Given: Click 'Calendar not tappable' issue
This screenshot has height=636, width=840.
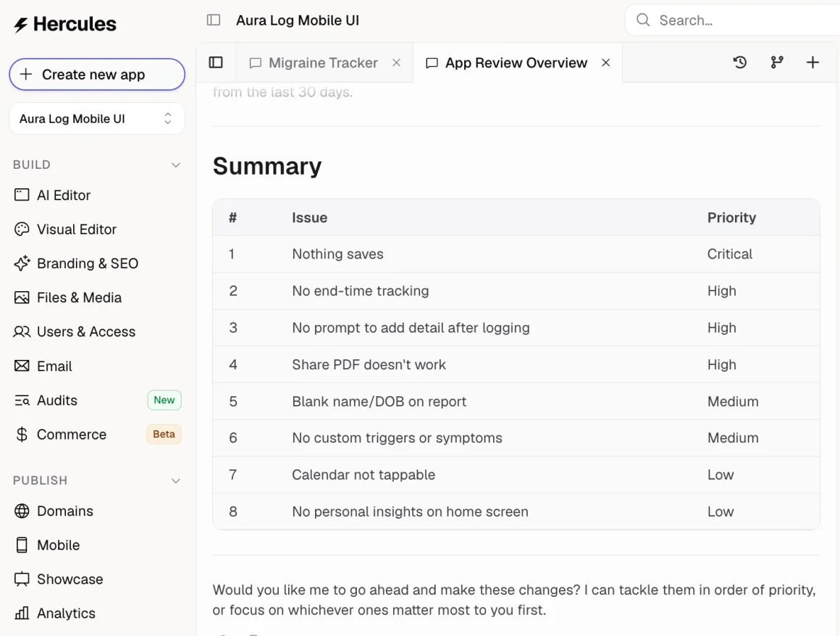Looking at the screenshot, I should coord(364,474).
